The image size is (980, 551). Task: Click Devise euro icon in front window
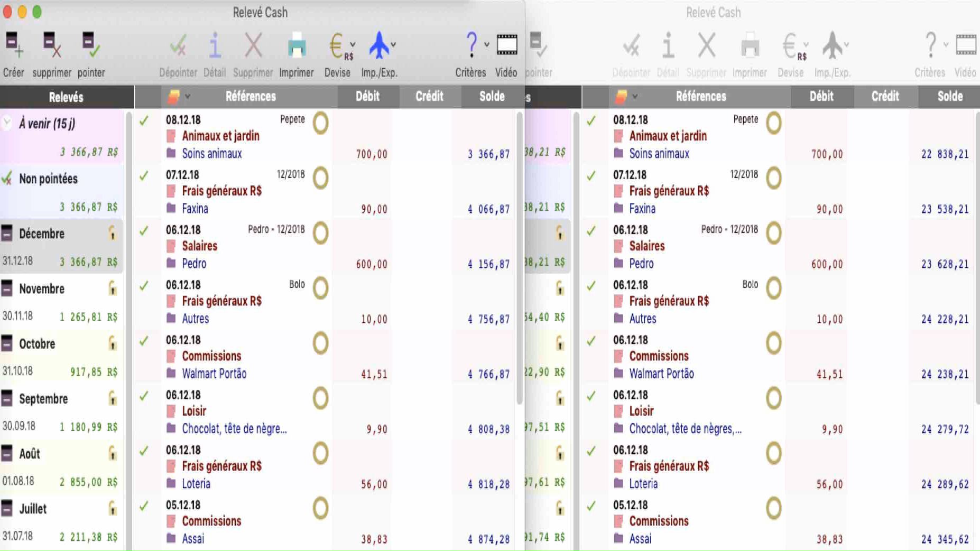(337, 45)
